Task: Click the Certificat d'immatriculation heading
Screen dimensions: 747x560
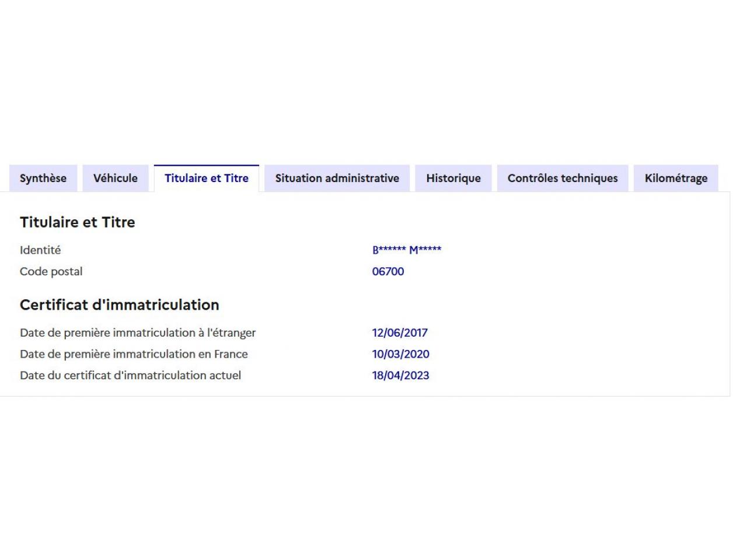Action: (x=120, y=305)
